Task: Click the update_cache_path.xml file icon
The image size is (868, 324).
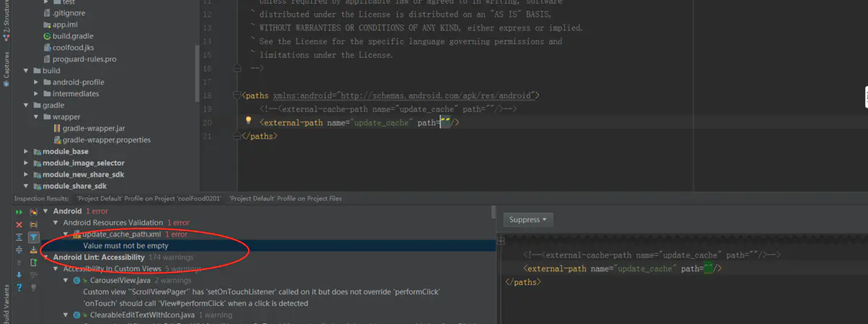Action: click(76, 234)
